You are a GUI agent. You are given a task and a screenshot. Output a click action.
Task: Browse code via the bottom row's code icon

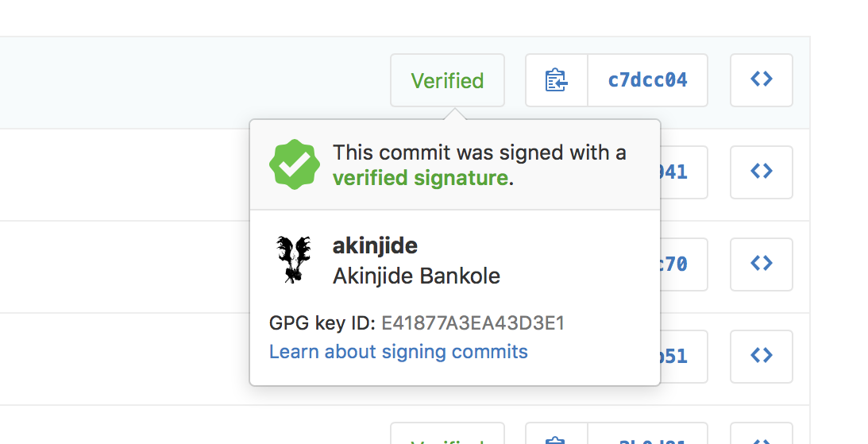761,434
